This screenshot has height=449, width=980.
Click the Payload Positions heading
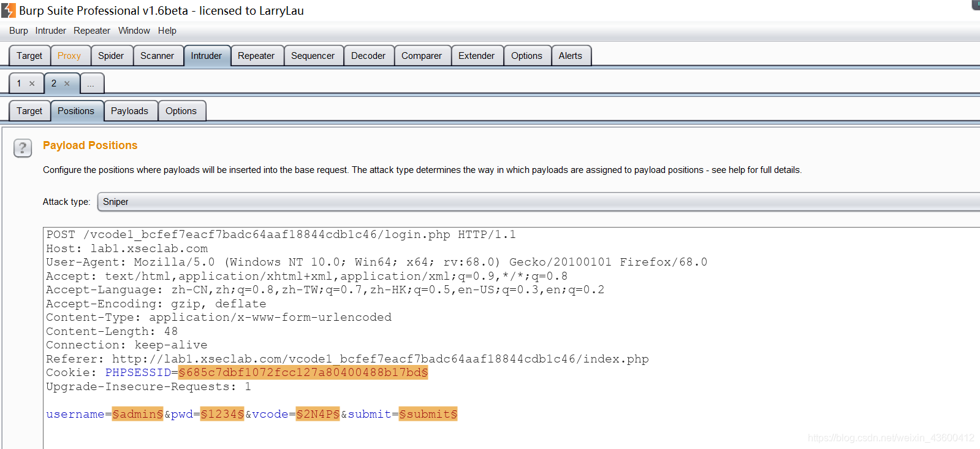click(x=90, y=145)
